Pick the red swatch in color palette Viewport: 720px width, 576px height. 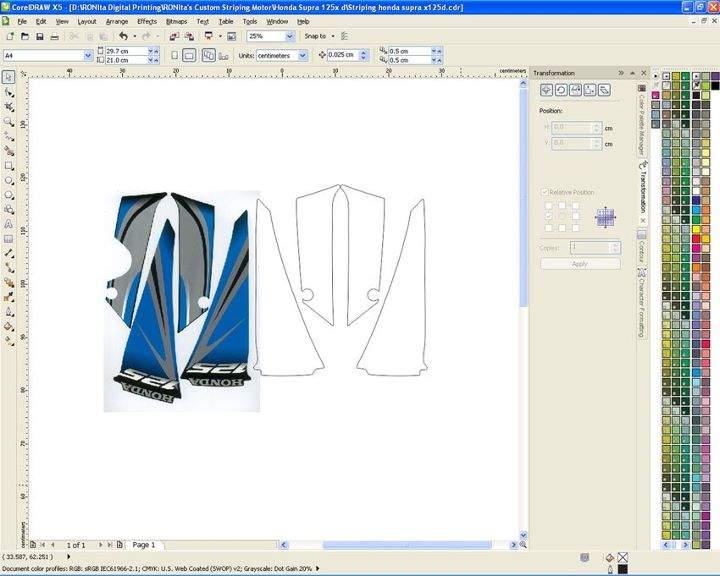click(696, 239)
